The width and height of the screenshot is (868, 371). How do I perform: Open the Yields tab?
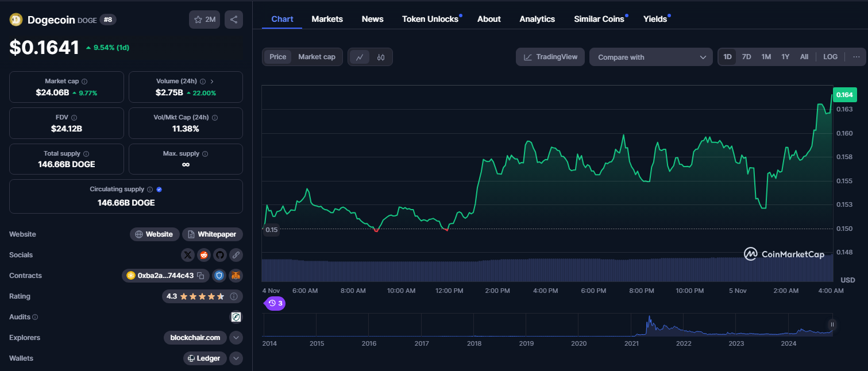[655, 19]
